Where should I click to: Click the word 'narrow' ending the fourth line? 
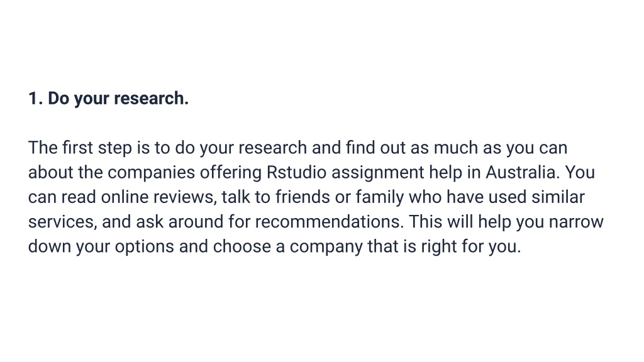[x=576, y=223]
